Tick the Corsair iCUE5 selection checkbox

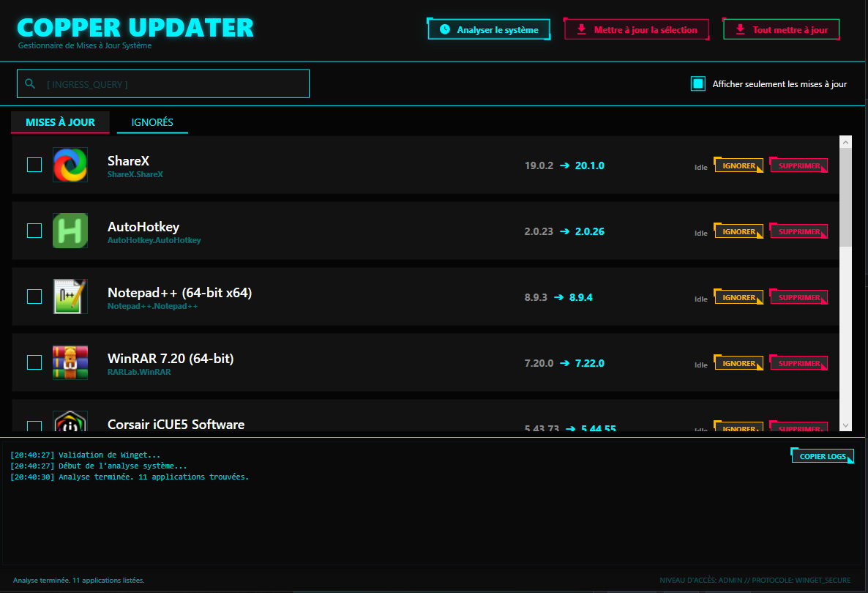(x=34, y=426)
